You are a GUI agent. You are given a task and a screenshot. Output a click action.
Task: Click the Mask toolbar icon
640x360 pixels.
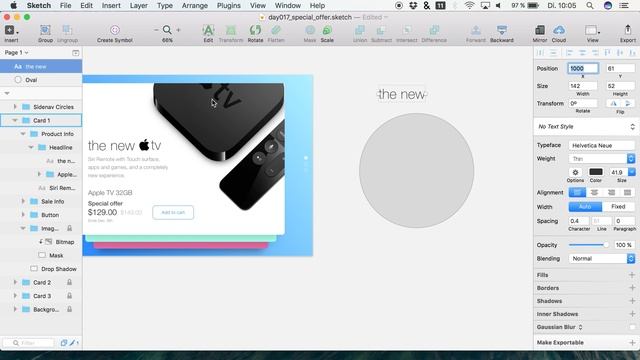click(310, 30)
